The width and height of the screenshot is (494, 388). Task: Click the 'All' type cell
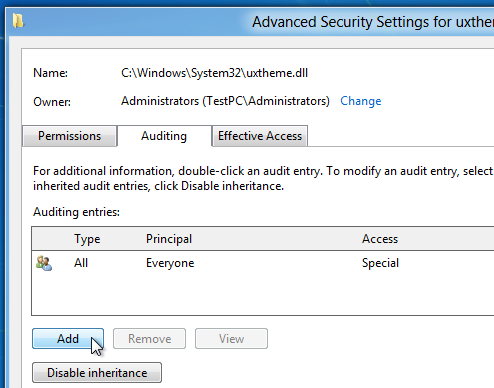[81, 263]
